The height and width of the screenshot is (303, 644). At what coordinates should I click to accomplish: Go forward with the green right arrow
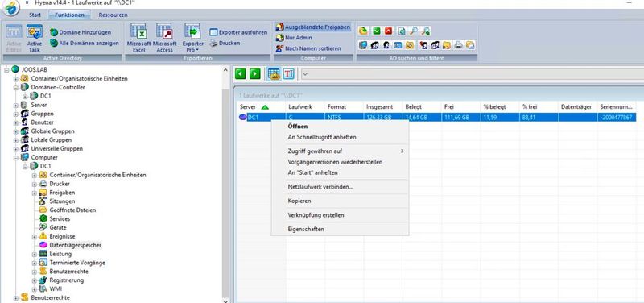(255, 73)
